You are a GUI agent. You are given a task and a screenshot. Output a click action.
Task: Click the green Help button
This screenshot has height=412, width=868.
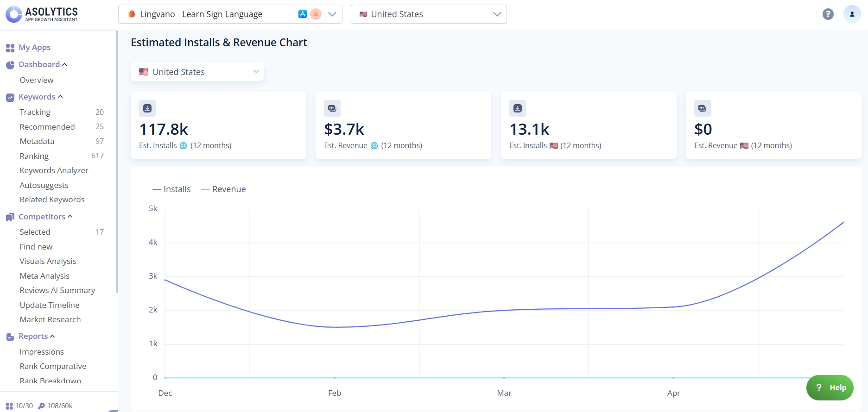click(830, 387)
